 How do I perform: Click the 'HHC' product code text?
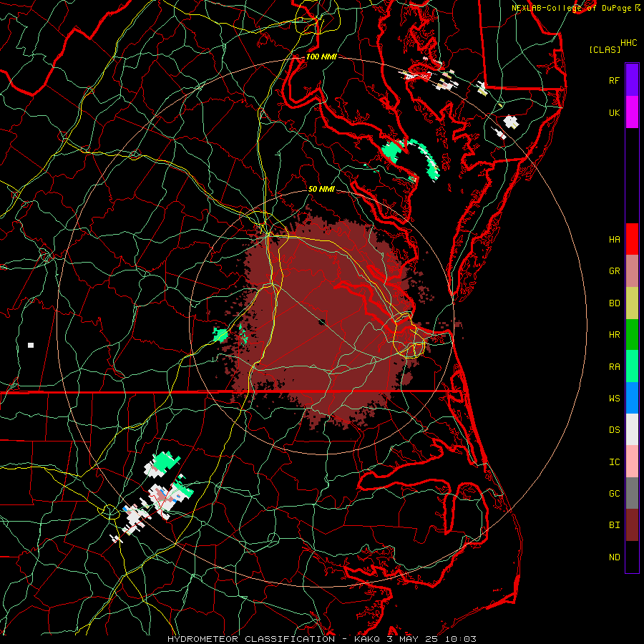tap(628, 43)
